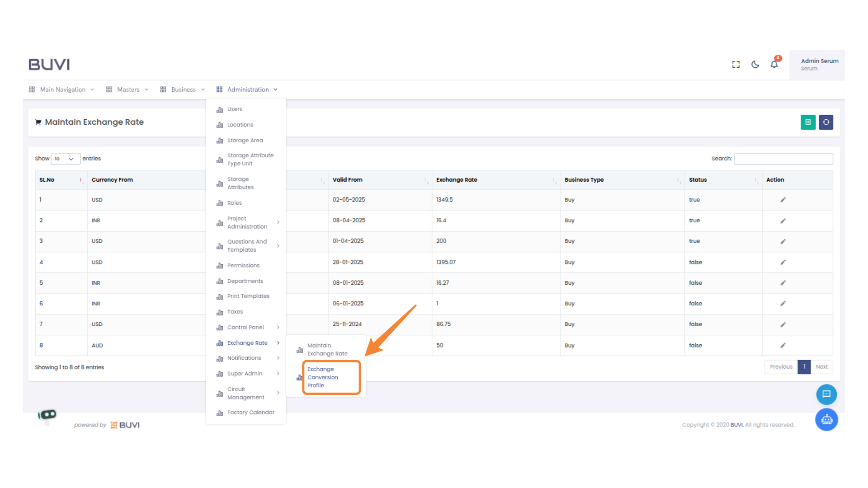
Task: Open the Main Navigation menu
Action: pos(62,89)
